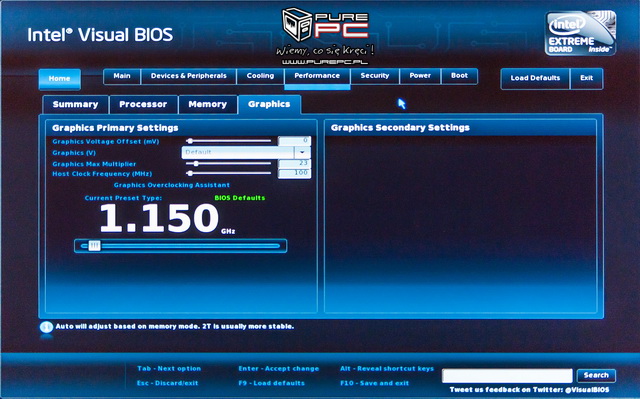Click the Intel Extreme Board badge

point(580,33)
